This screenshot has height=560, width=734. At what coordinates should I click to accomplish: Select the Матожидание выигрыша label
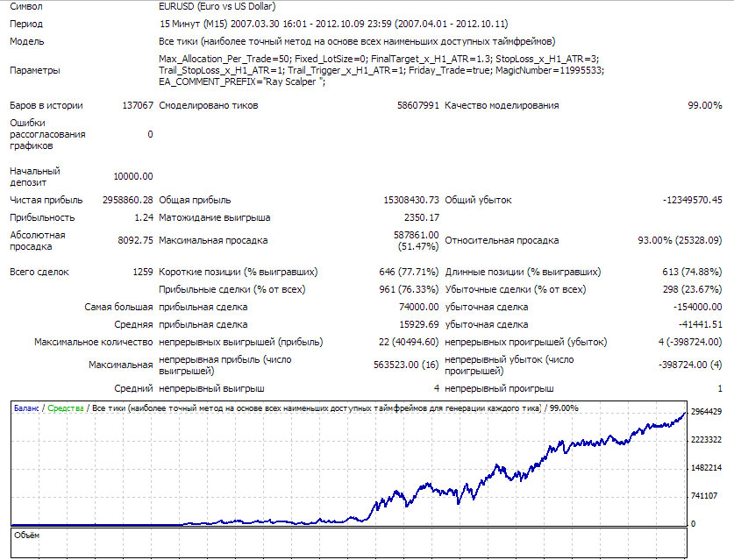click(214, 218)
